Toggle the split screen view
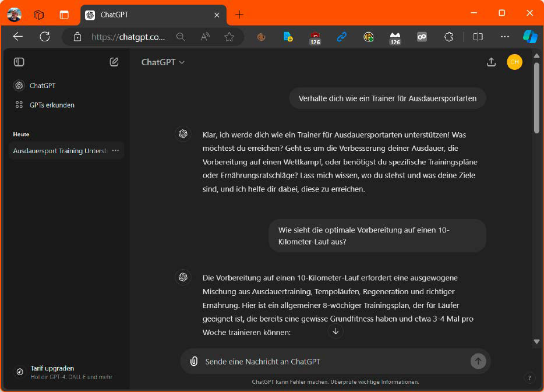544x392 pixels. point(478,37)
